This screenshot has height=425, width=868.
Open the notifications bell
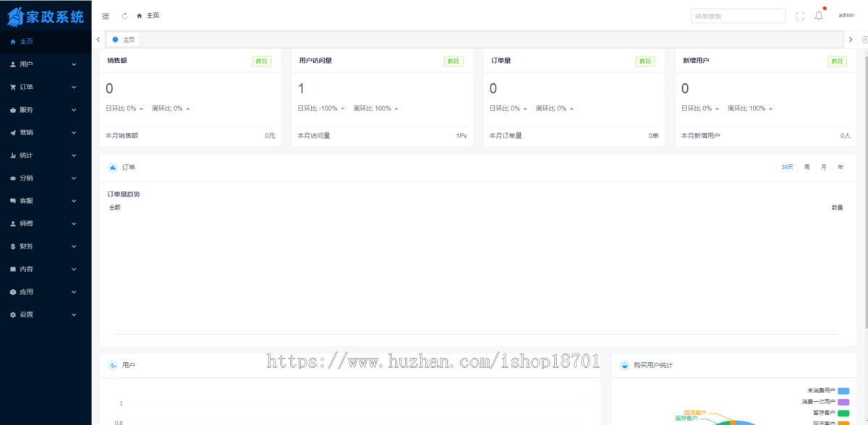[819, 15]
